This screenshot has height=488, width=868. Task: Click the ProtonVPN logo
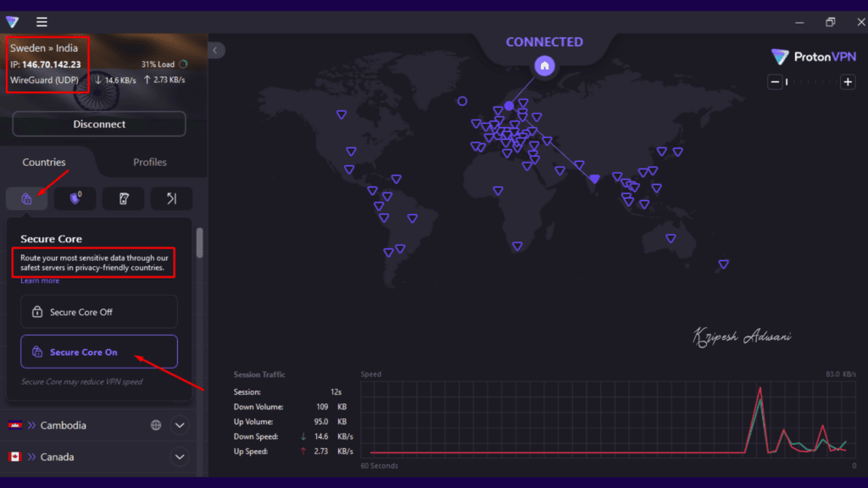812,57
